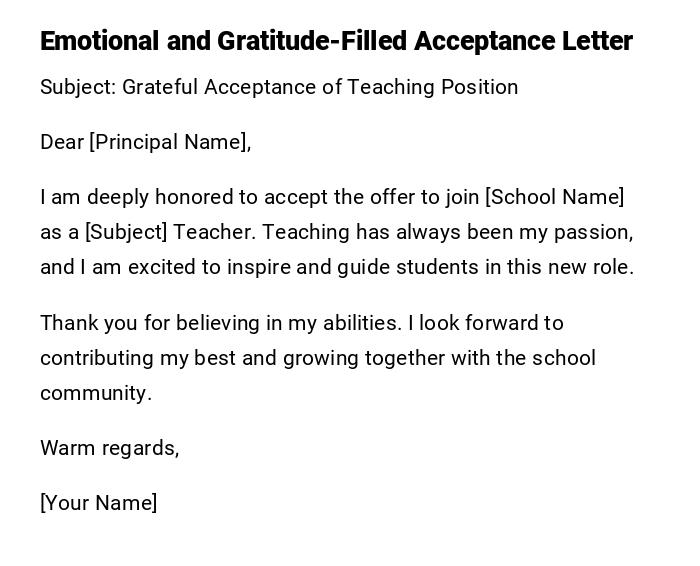The width and height of the screenshot is (700, 566).
Task: Click the word 'Dear' in the salutation
Action: [62, 142]
